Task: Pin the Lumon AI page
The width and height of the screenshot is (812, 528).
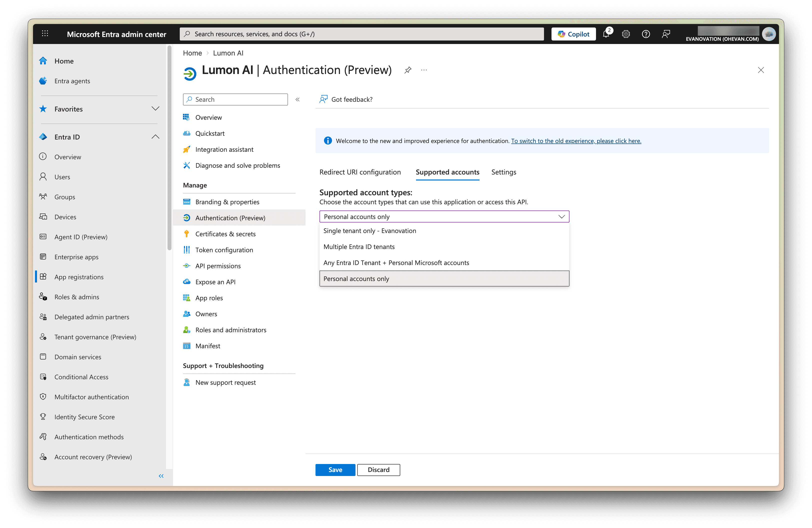Action: 408,70
